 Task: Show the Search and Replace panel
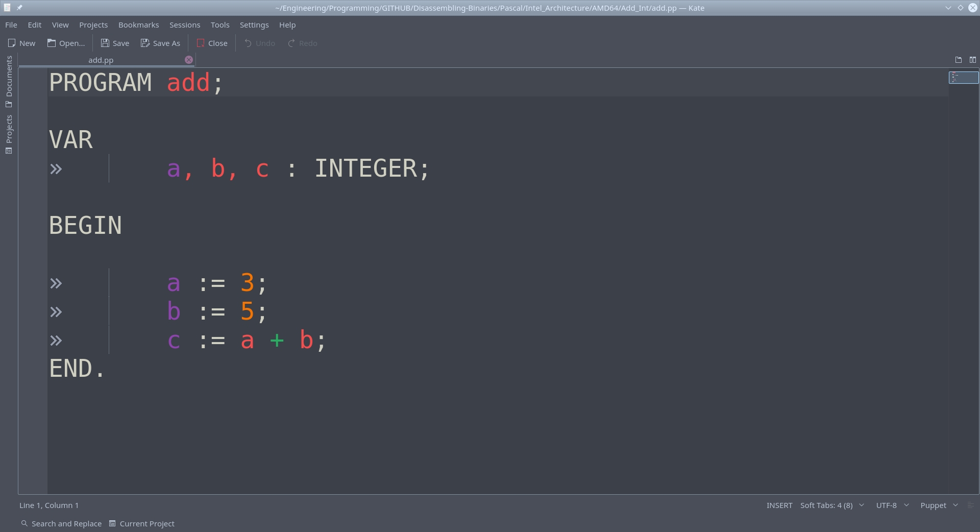pos(61,524)
